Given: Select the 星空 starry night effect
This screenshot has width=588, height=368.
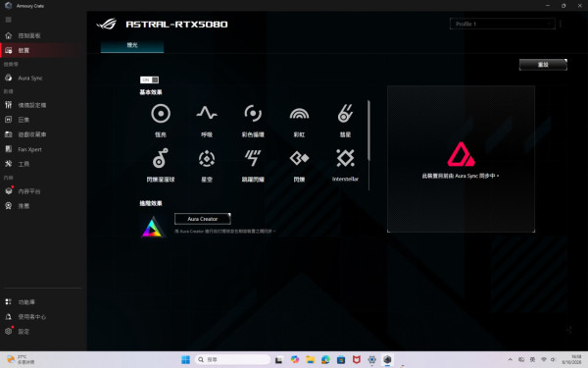Looking at the screenshot, I should (x=207, y=165).
